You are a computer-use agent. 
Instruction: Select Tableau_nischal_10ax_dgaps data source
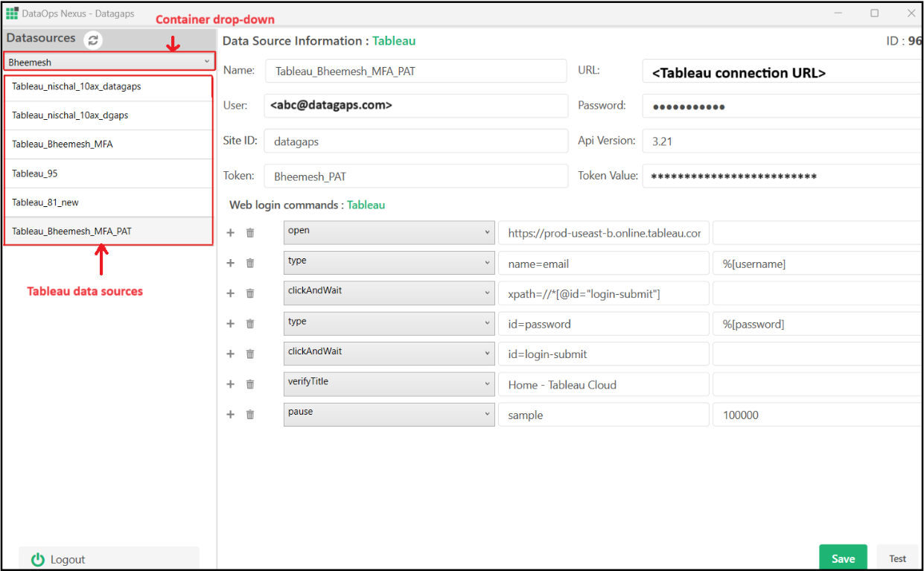(108, 116)
